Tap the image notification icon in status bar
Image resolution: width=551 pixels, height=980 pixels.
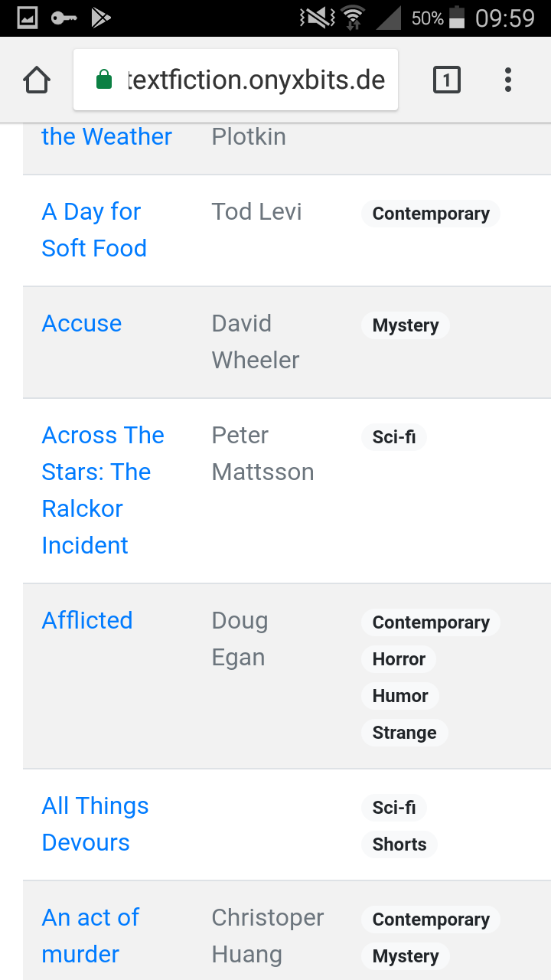pyautogui.click(x=28, y=18)
